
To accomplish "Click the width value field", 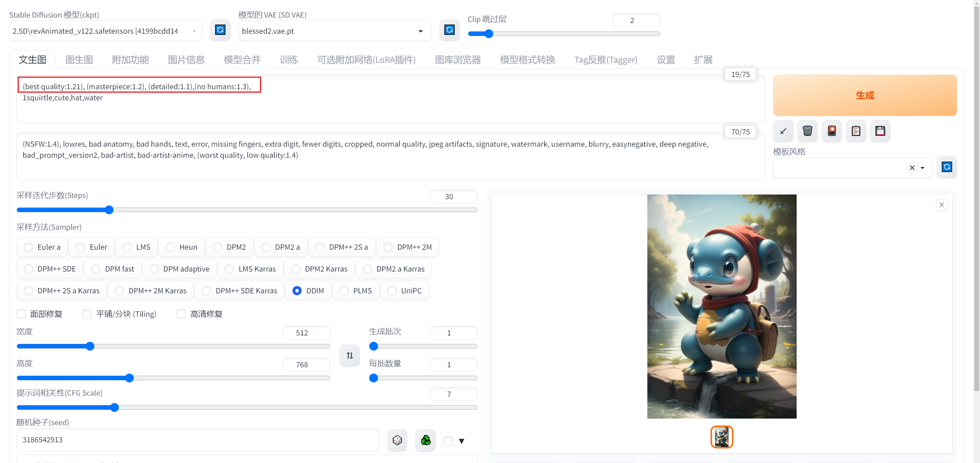I will pos(306,333).
